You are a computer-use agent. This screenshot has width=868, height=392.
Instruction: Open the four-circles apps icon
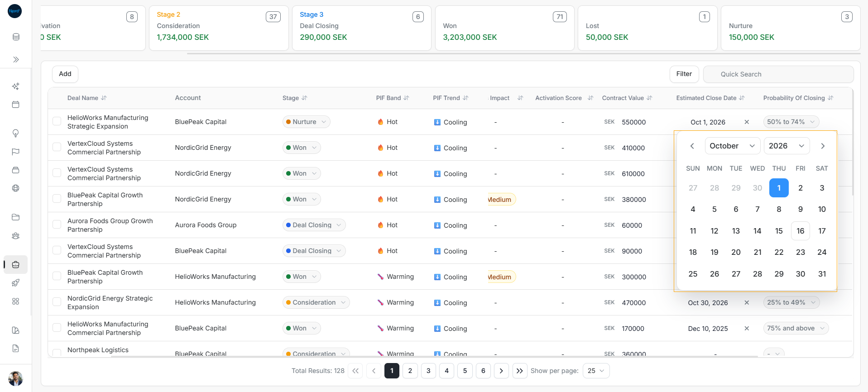16,301
